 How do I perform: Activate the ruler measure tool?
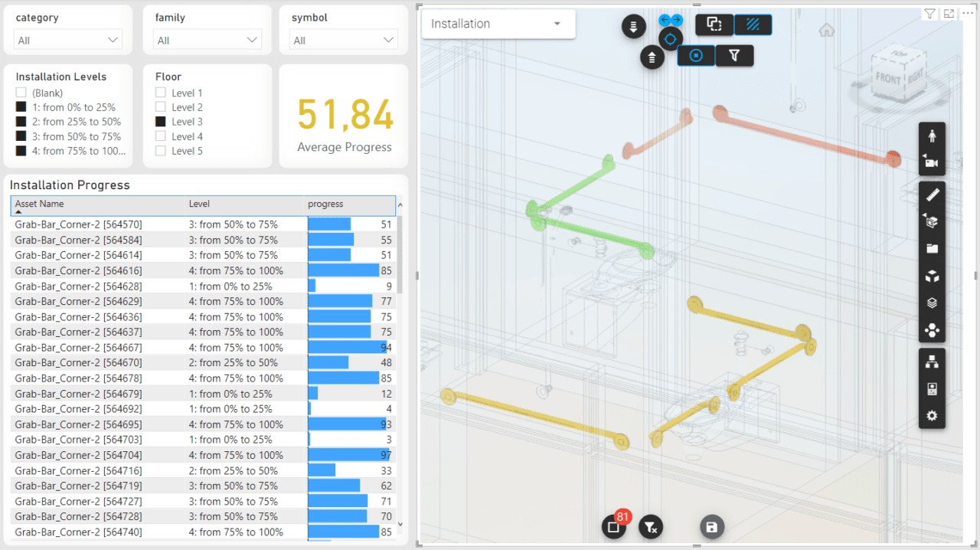pos(932,195)
